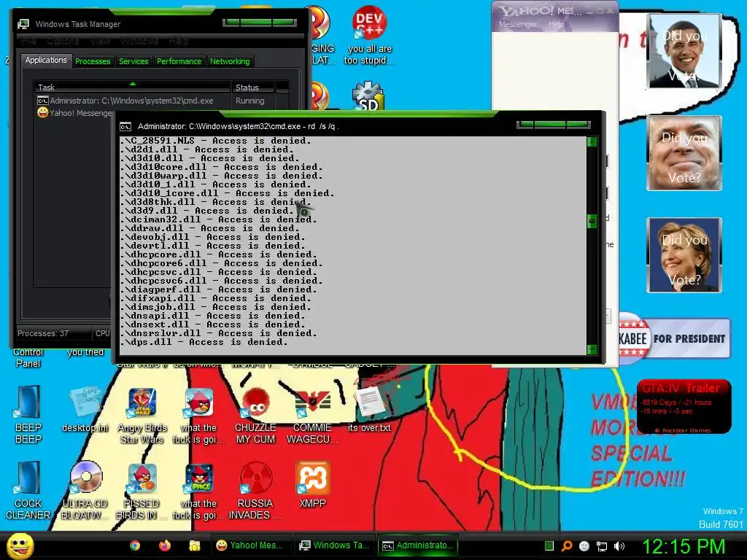Click the dps.dll Access denied line
Image resolution: width=747 pixels, height=560 pixels.
[204, 342]
